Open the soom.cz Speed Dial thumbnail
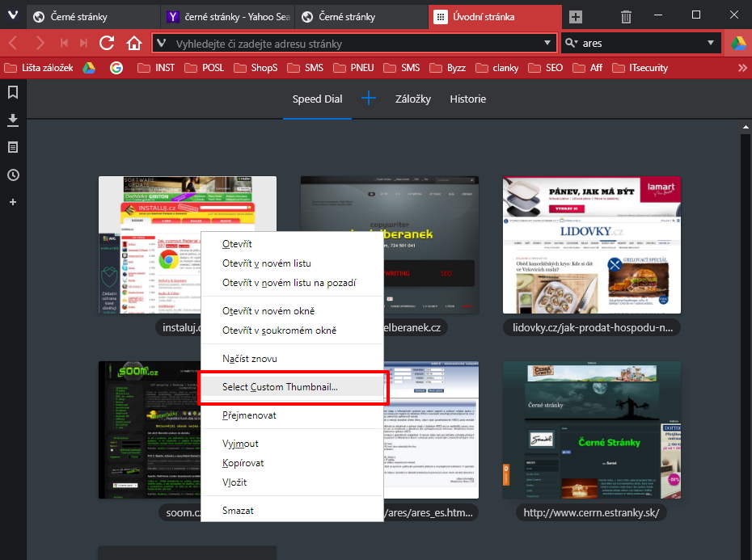This screenshot has width=752, height=560. point(149,430)
